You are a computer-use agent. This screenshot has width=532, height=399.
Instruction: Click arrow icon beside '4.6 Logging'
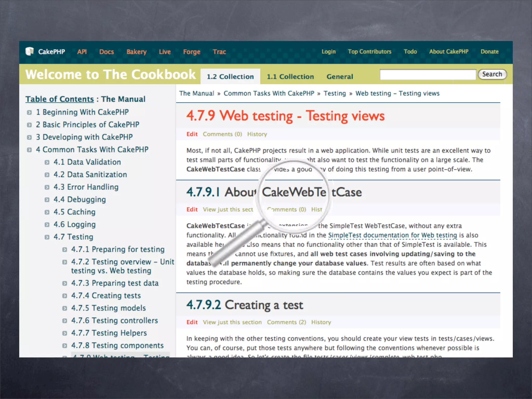[x=47, y=225]
